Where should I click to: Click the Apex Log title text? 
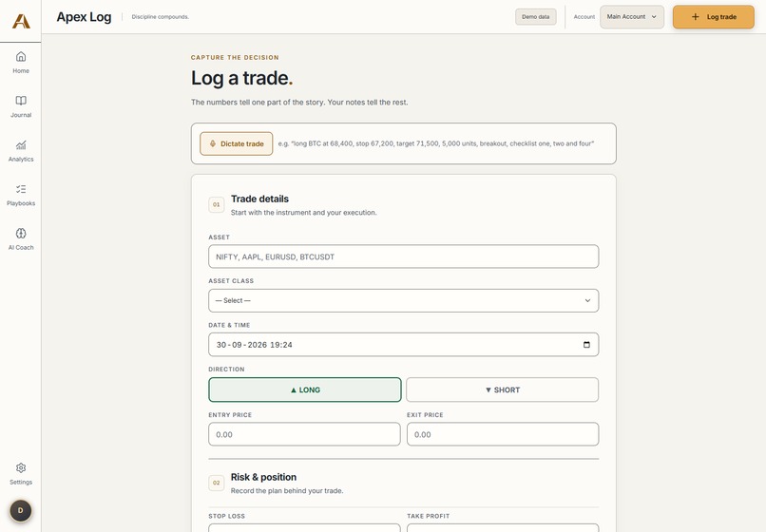click(84, 17)
